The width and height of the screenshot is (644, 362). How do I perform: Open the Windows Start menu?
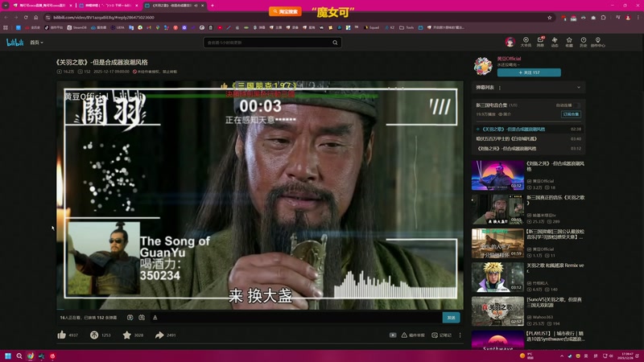(8, 356)
